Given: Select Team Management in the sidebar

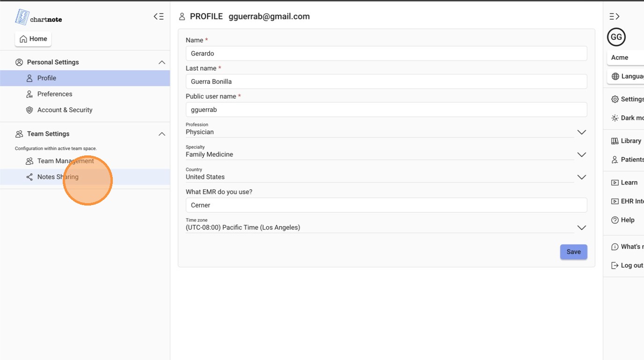Looking at the screenshot, I should coord(66,161).
